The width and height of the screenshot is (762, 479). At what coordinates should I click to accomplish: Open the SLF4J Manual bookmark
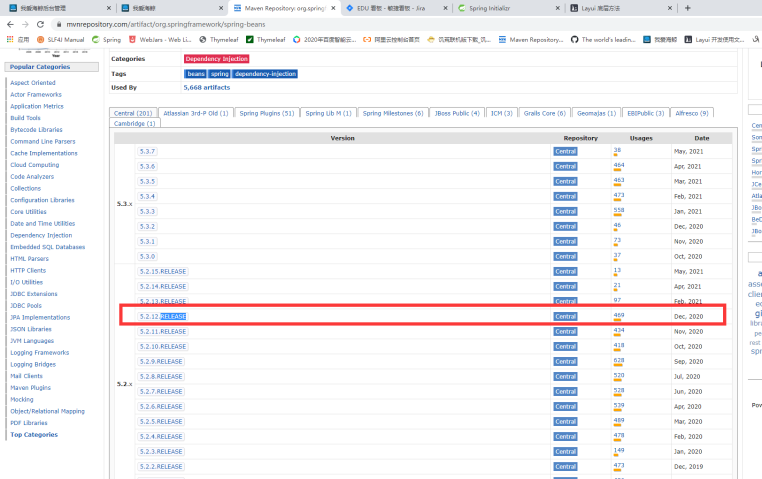point(61,39)
